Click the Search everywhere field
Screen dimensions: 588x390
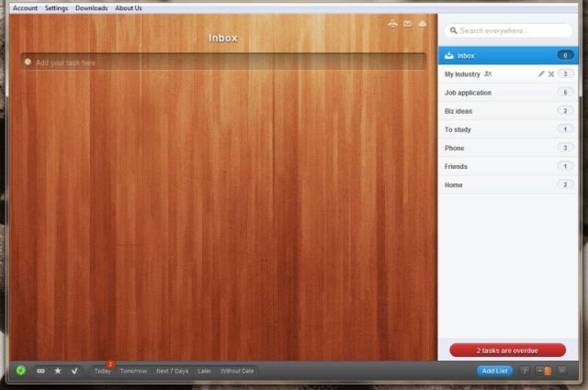[x=508, y=31]
